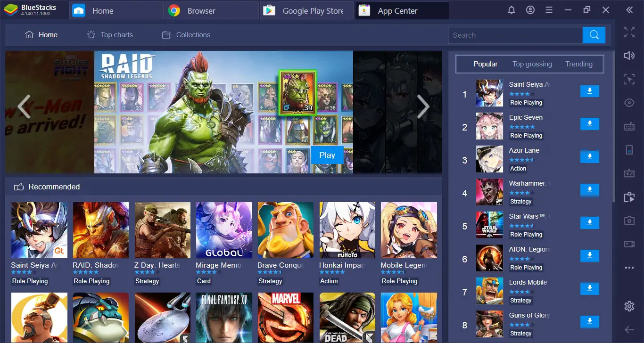Screen dimensions: 644x343
Task: Go to next banner with right arrow
Action: click(423, 108)
